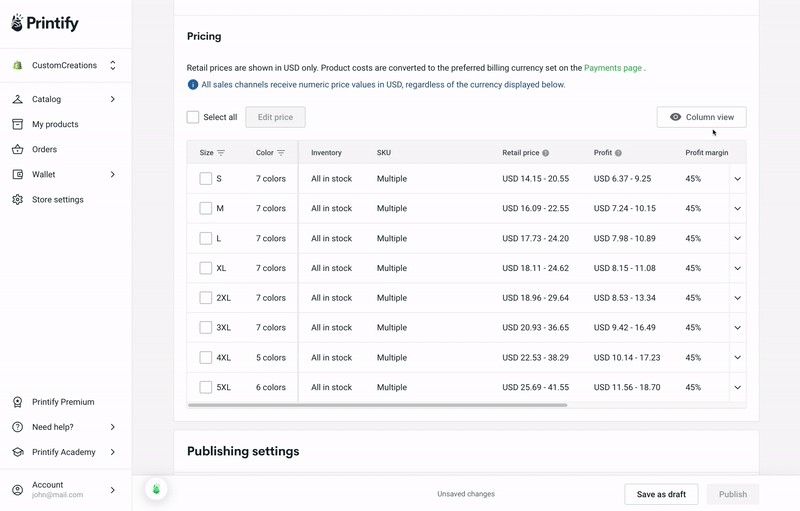Open the Catalog hanger icon
Viewport: 800px width, 511px height.
coord(17,99)
